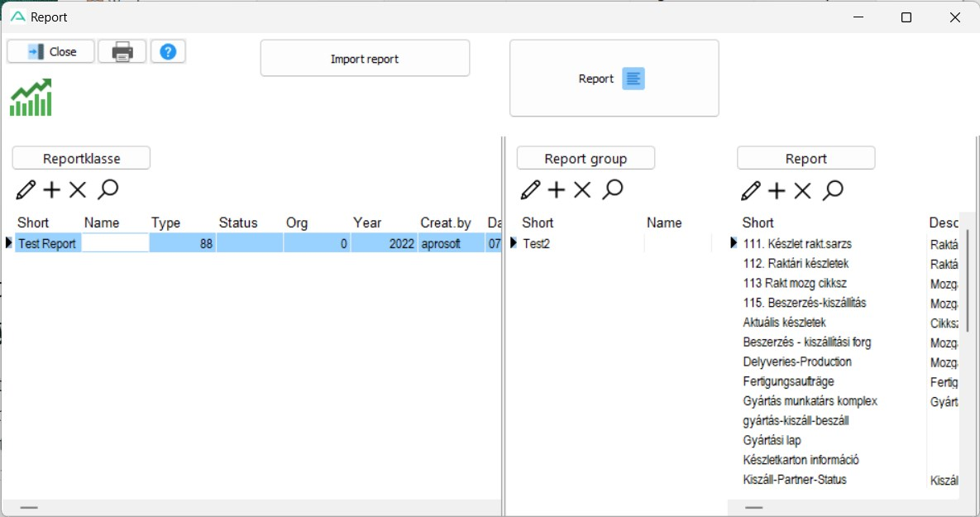980x517 pixels.
Task: Click the pencil edit icon under Report group
Action: click(530, 190)
